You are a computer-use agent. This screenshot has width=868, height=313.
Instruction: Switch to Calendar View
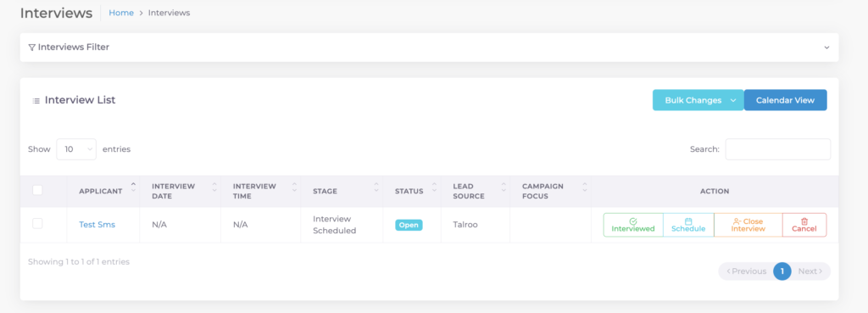click(785, 100)
